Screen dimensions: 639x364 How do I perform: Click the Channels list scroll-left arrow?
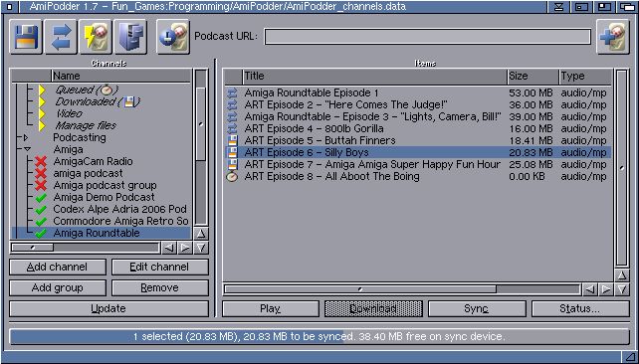pyautogui.click(x=169, y=248)
